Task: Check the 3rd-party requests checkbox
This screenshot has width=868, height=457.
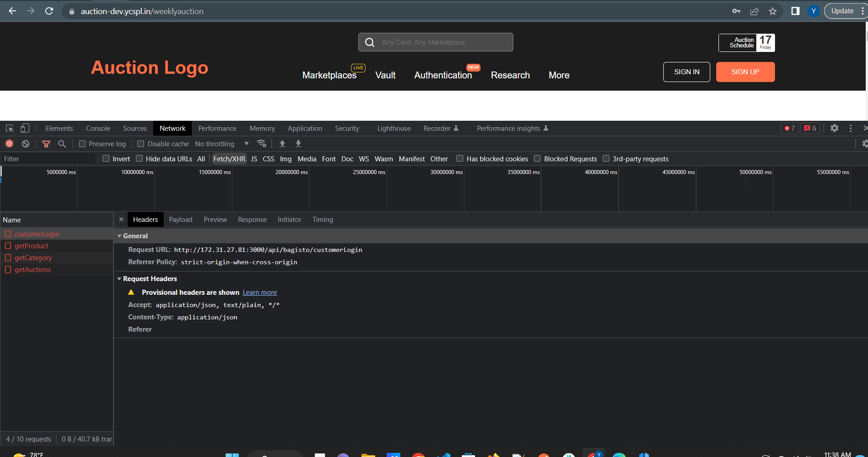Action: click(x=606, y=159)
